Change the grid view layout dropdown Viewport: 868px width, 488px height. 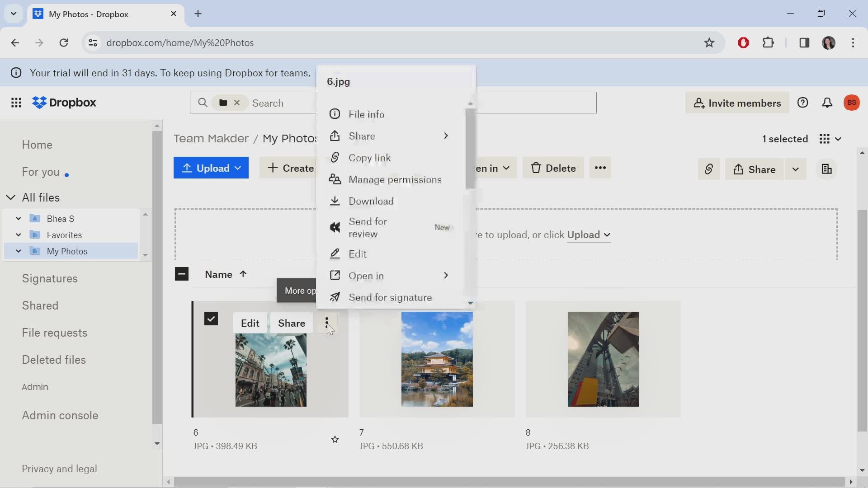point(830,139)
